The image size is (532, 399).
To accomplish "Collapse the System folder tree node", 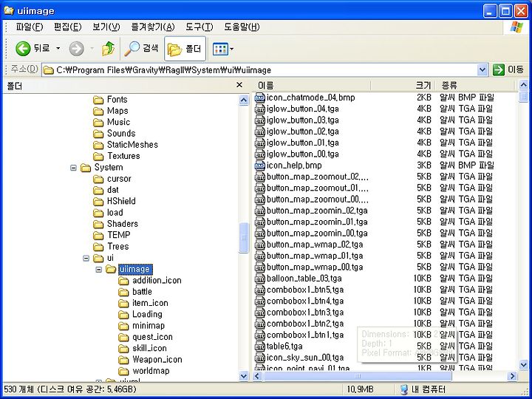I will [x=73, y=168].
